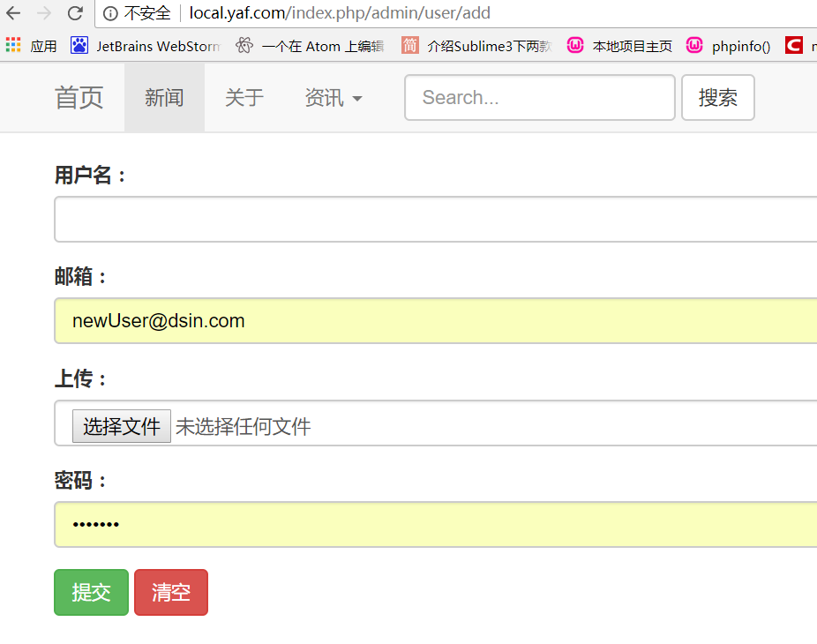Go to 首页 home link
Viewport: 817px width, 644px height.
[79, 98]
